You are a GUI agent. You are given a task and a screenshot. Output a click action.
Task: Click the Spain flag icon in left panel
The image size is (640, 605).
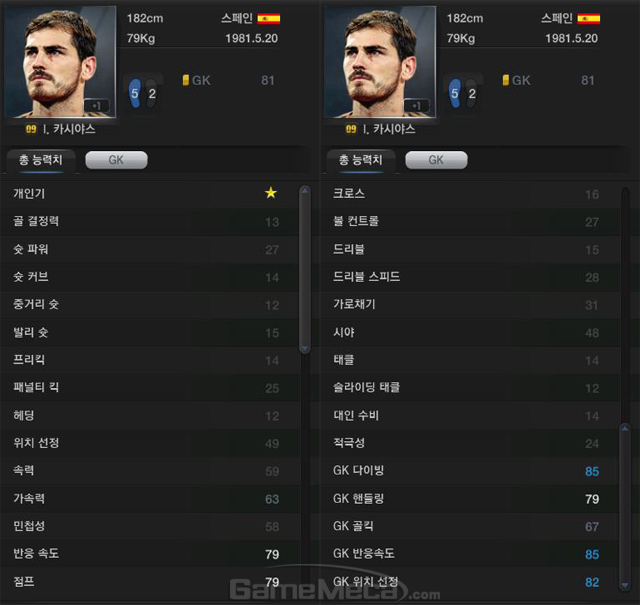pos(269,19)
